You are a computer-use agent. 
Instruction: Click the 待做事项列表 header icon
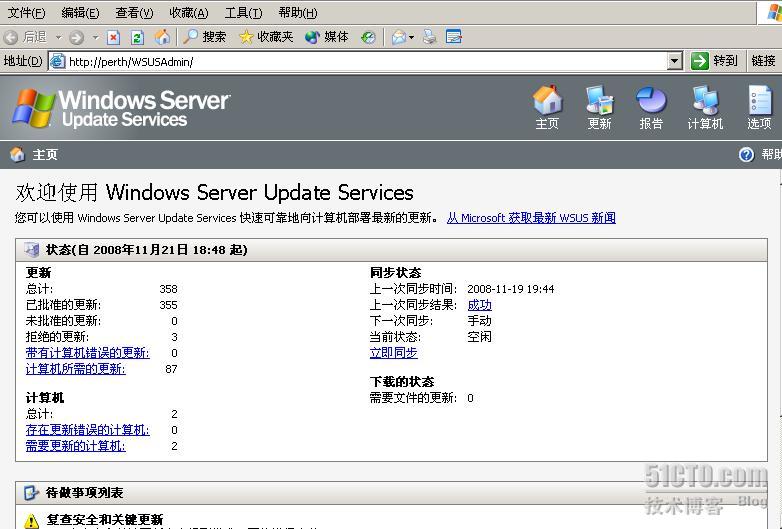[x=31, y=493]
